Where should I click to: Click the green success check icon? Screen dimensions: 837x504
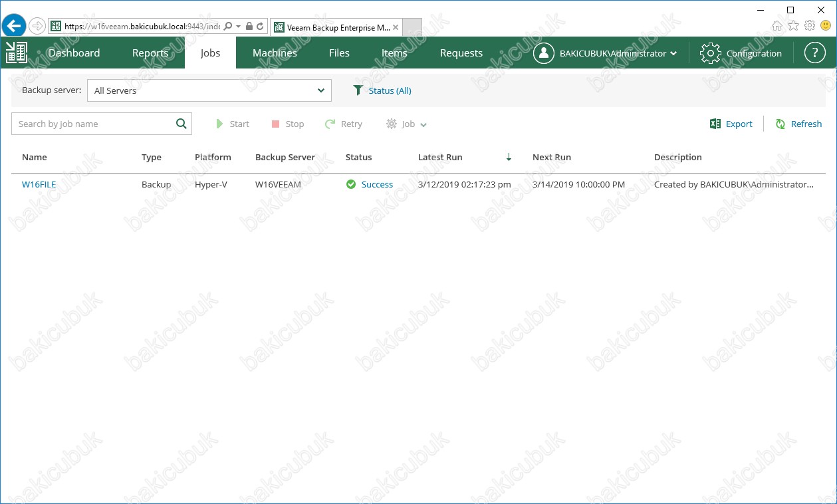point(351,184)
